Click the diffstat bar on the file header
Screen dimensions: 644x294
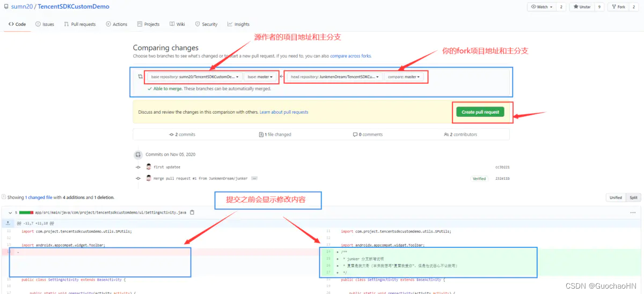26,212
